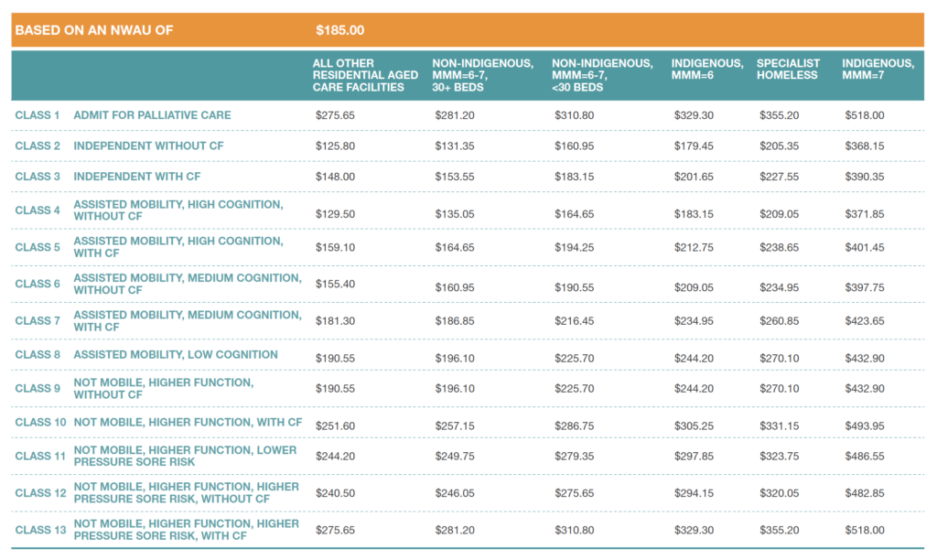Click $148.00 in the Class 3 row
Image resolution: width=937 pixels, height=560 pixels.
pos(335,177)
